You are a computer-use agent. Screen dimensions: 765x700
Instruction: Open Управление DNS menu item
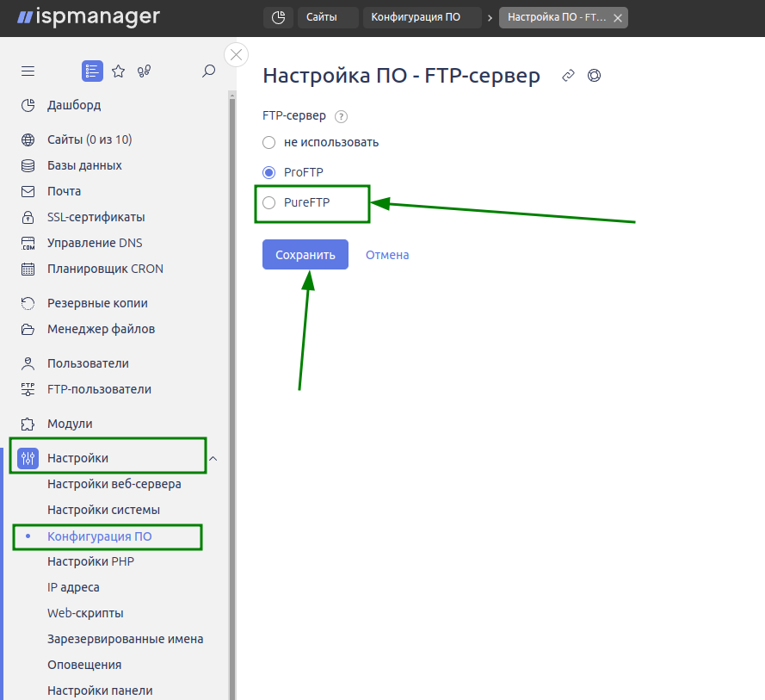(x=95, y=243)
